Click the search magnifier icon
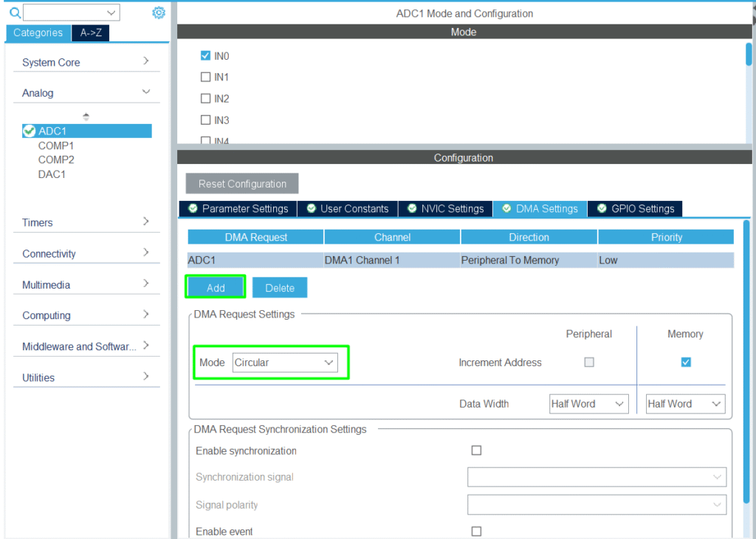The height and width of the screenshot is (539, 756). click(15, 13)
